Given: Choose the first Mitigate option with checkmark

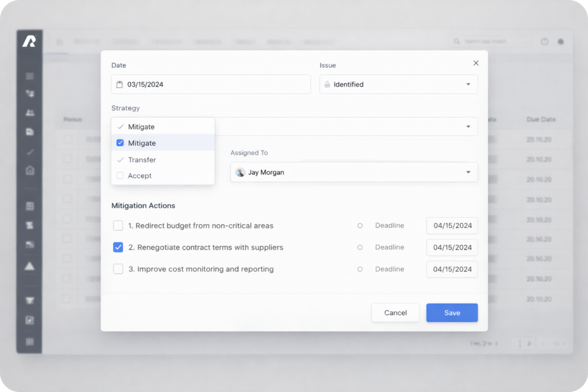Looking at the screenshot, I should [163, 127].
